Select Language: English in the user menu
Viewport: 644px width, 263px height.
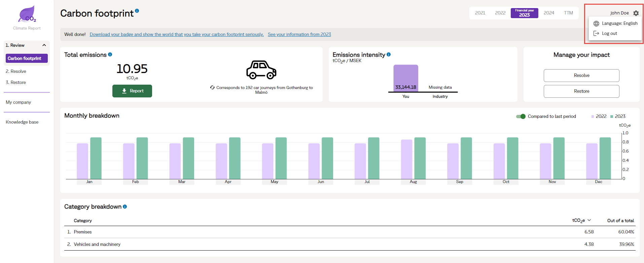tap(615, 24)
